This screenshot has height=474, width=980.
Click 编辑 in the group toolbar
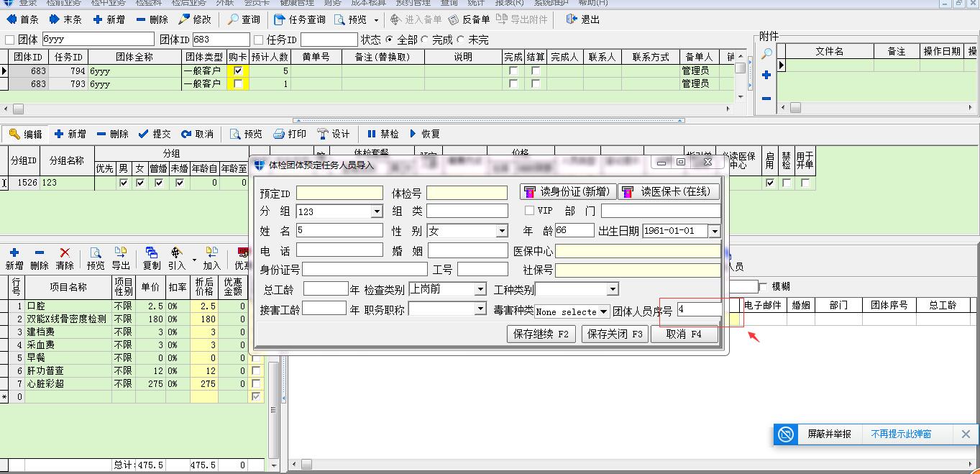pyautogui.click(x=26, y=134)
